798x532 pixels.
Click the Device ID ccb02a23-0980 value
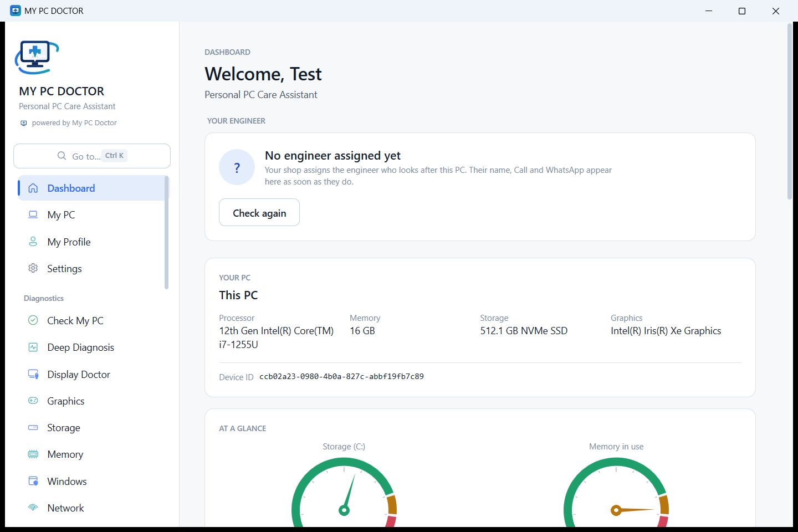341,376
